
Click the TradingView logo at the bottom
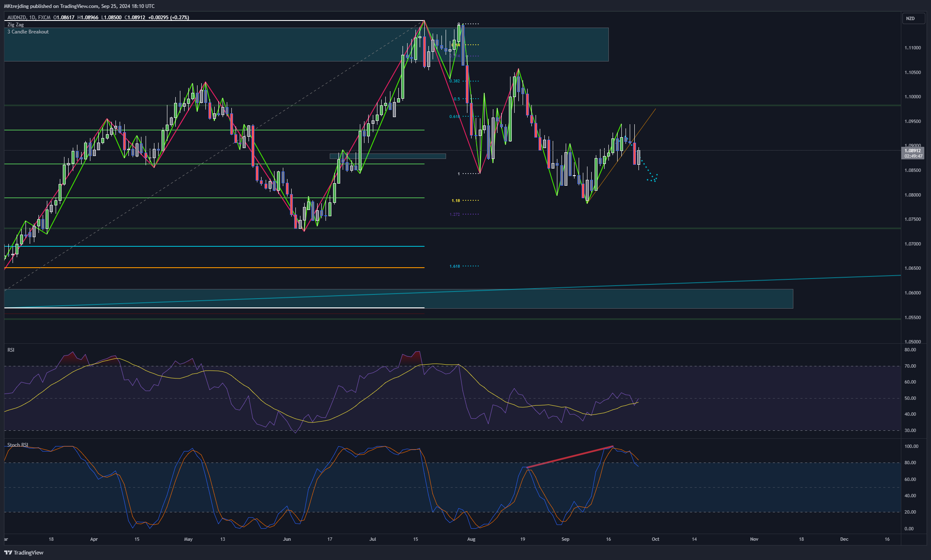pyautogui.click(x=24, y=552)
